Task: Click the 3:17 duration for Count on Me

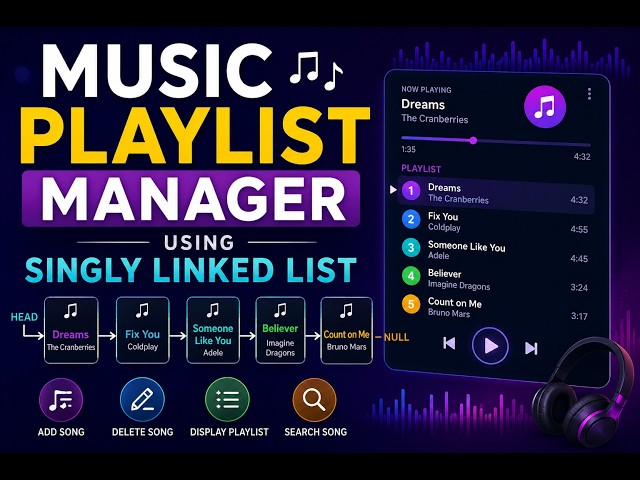Action: point(579,316)
